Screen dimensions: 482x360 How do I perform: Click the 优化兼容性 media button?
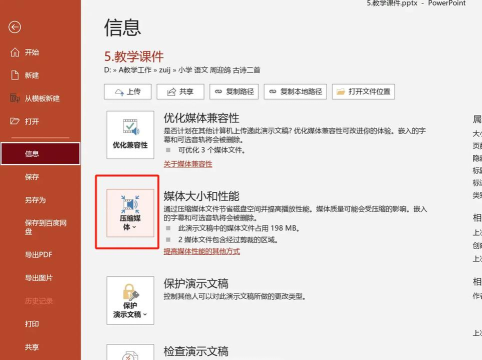[130, 135]
